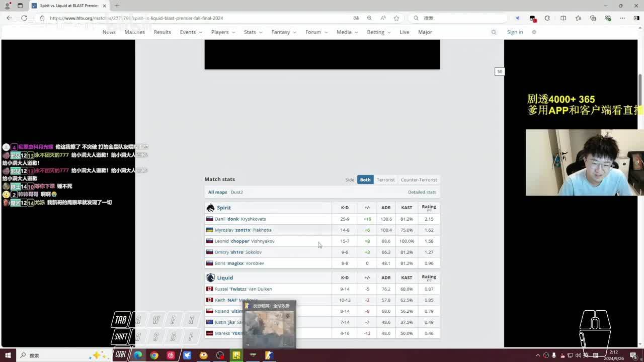Image resolution: width=644 pixels, height=362 pixels.
Task: Open the browser split screen icon
Action: tap(563, 18)
